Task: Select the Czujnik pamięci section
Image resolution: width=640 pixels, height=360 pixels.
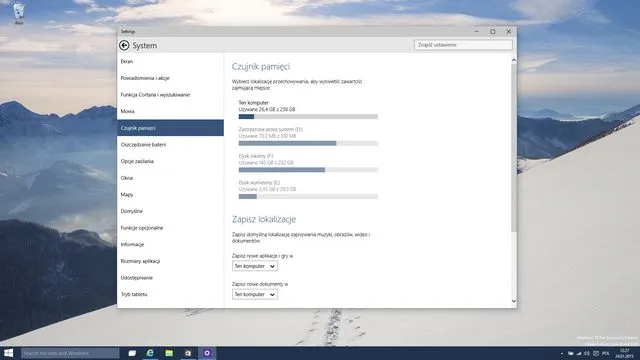Action: tap(170, 128)
